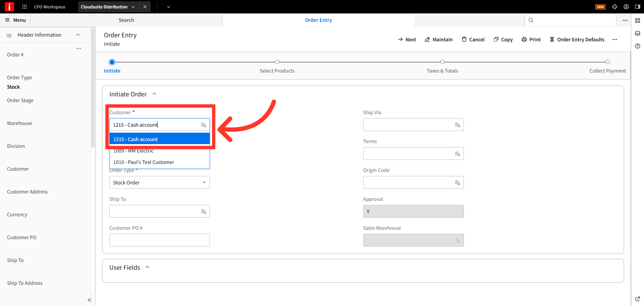This screenshot has width=644, height=306.
Task: Choose 1215 - Cash account suggestion
Action: 160,139
